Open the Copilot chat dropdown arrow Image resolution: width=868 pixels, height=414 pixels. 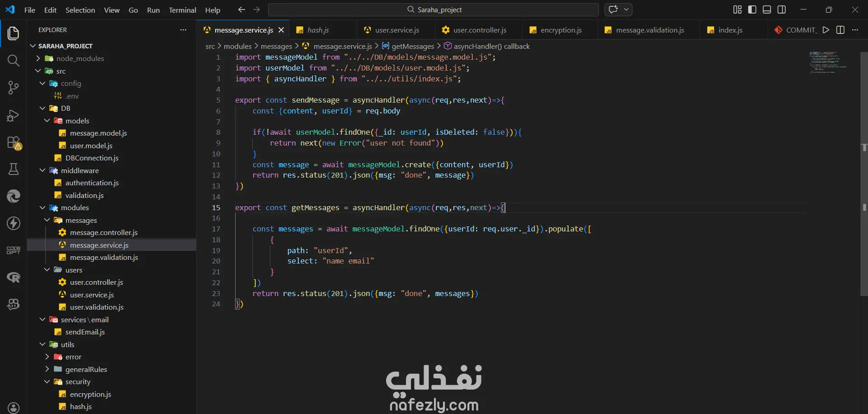(626, 9)
